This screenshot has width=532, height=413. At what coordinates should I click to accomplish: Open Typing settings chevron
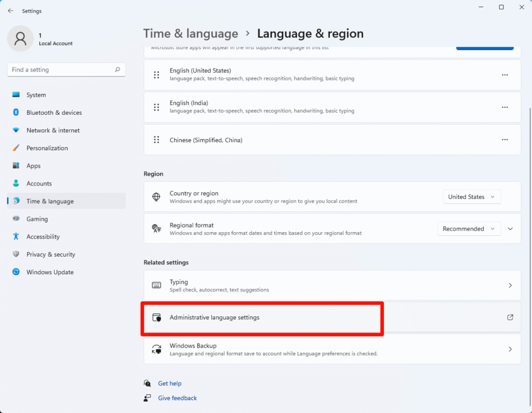(510, 285)
